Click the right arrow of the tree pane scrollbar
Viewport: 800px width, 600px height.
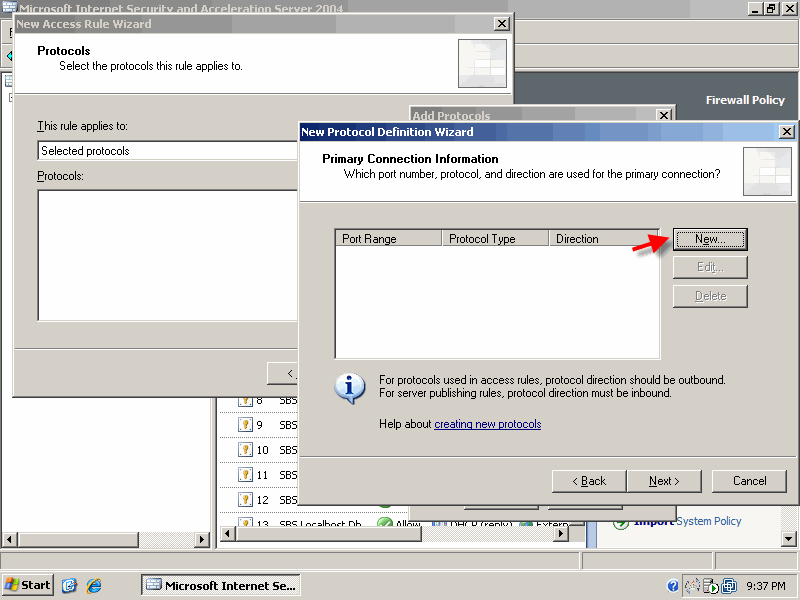[x=202, y=539]
